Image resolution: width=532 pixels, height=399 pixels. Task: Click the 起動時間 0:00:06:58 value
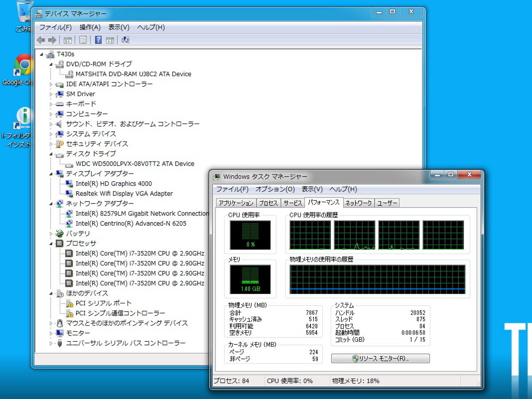coord(413,332)
